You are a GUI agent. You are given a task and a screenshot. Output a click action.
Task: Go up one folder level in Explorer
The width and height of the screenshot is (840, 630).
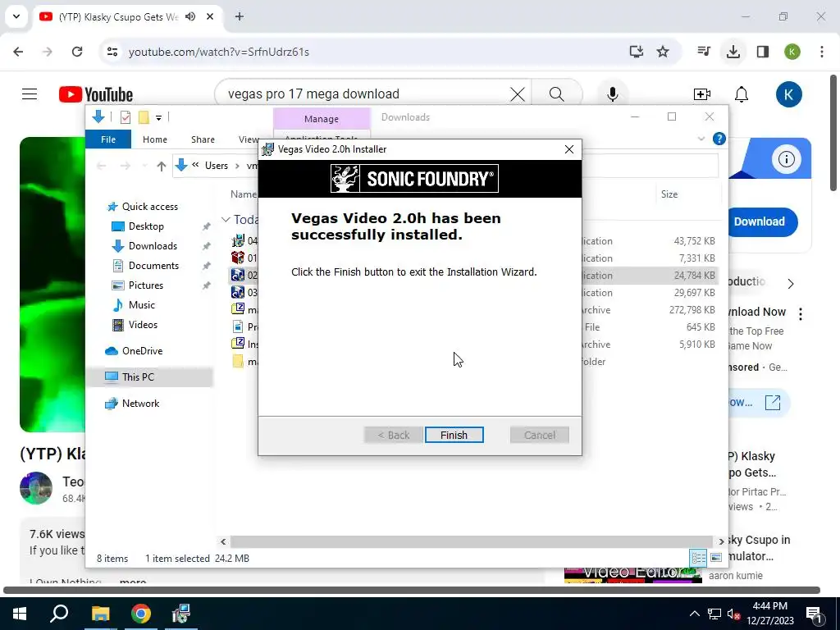162,166
